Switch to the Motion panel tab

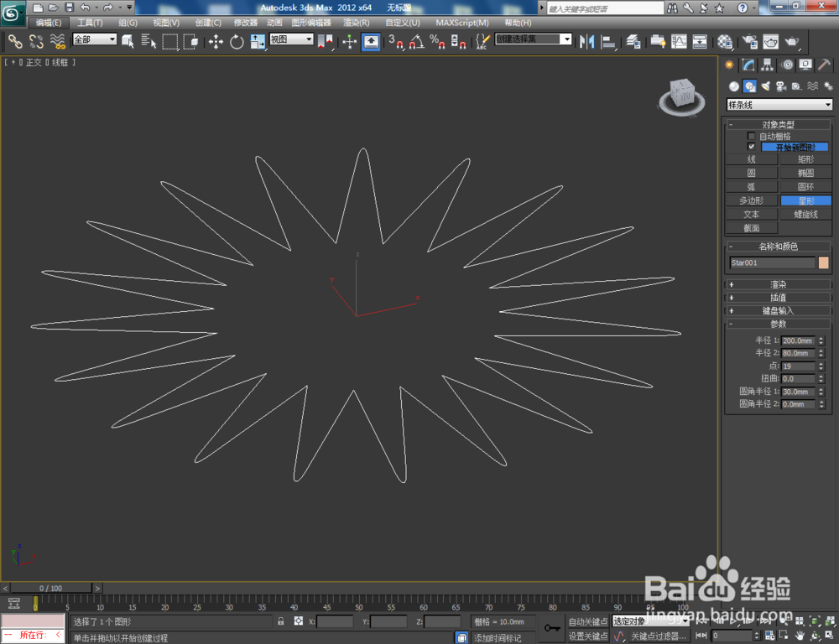tap(787, 65)
